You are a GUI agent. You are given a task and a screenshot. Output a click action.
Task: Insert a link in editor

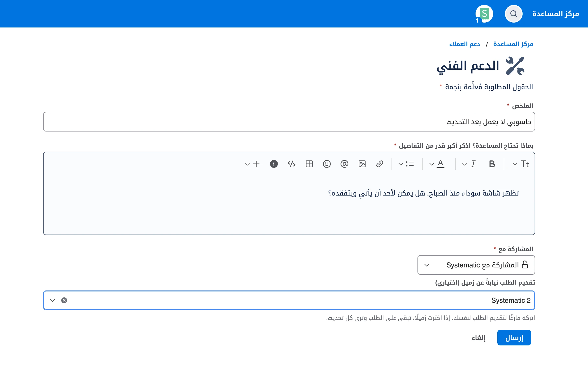(x=380, y=164)
